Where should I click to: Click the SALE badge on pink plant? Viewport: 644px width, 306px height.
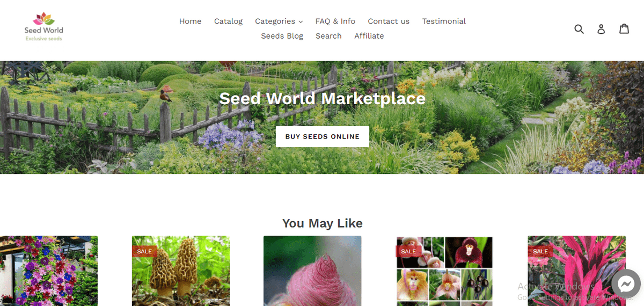click(x=540, y=251)
